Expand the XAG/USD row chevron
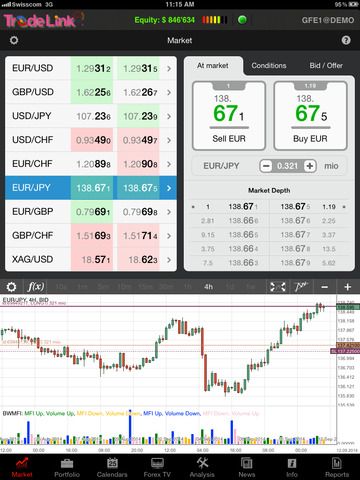This screenshot has width=360, height=480. point(169,260)
